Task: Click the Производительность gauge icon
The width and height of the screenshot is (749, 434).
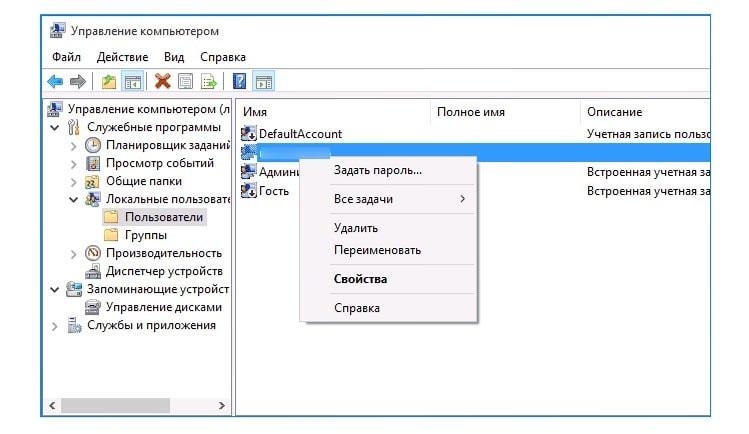Action: [93, 253]
